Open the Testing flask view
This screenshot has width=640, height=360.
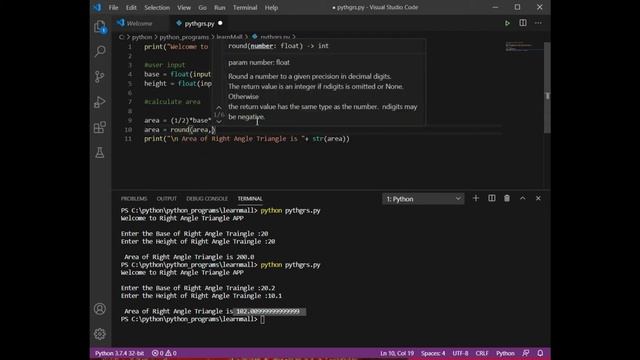click(x=100, y=153)
